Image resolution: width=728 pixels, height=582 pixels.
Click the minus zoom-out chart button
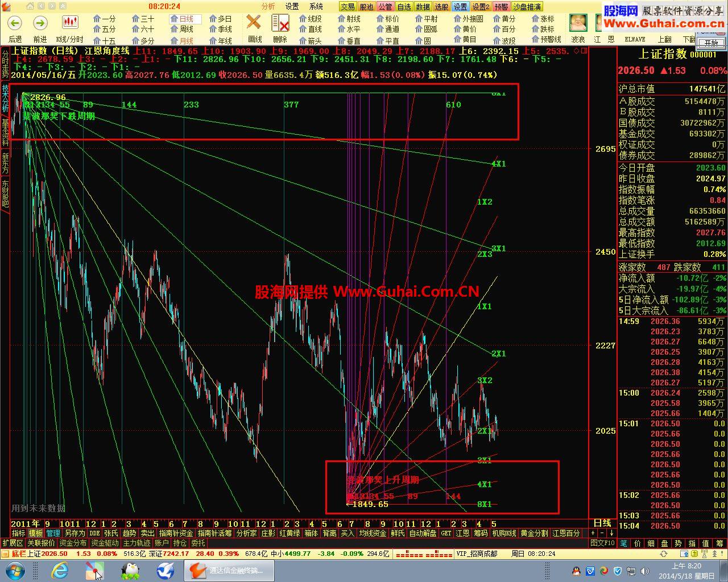[602, 533]
